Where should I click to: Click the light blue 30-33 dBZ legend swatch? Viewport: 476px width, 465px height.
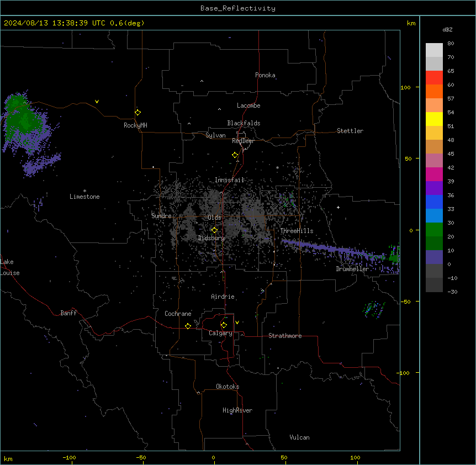pyautogui.click(x=434, y=215)
